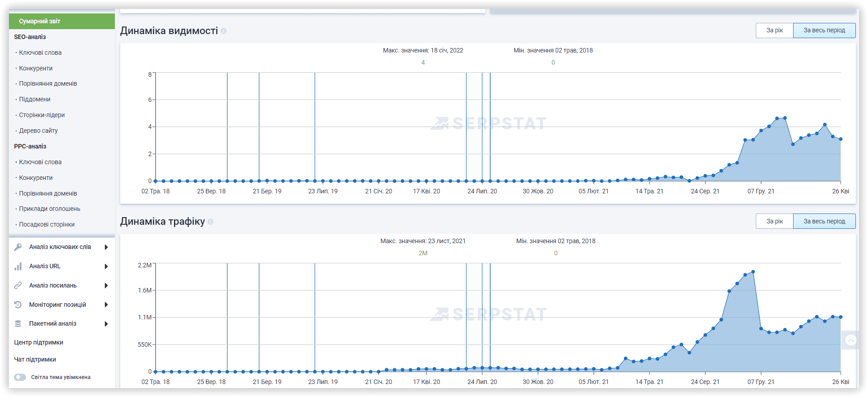The width and height of the screenshot is (868, 397).
Task: Open Порівняння доменів under PPC-аналіз
Action: pyautogui.click(x=48, y=193)
